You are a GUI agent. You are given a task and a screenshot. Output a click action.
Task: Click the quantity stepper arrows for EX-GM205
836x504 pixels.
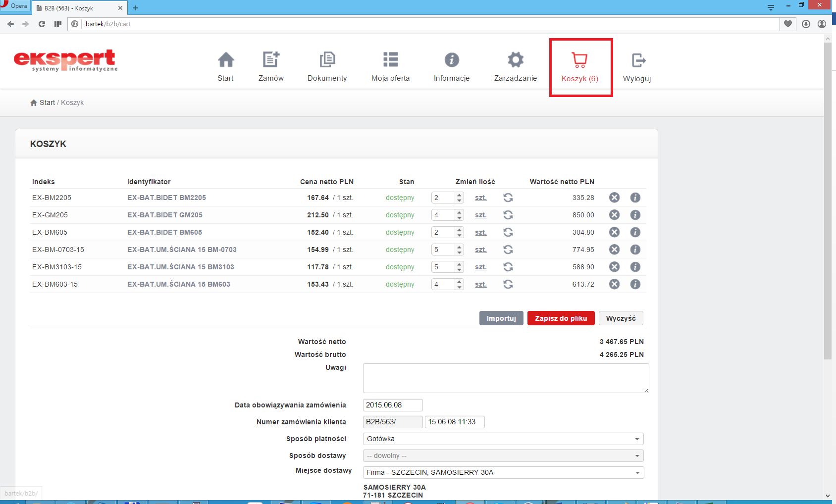460,215
